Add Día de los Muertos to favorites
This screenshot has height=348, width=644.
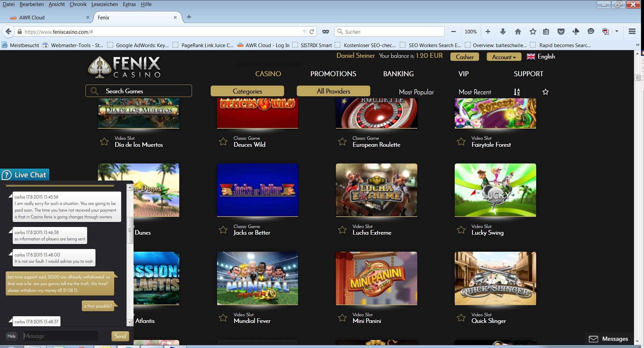(104, 141)
